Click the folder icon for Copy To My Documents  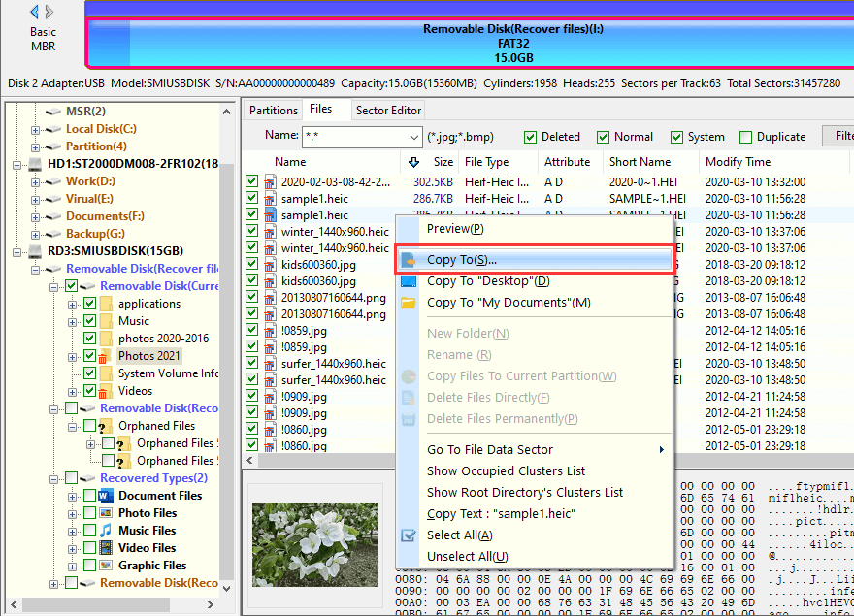pos(409,303)
